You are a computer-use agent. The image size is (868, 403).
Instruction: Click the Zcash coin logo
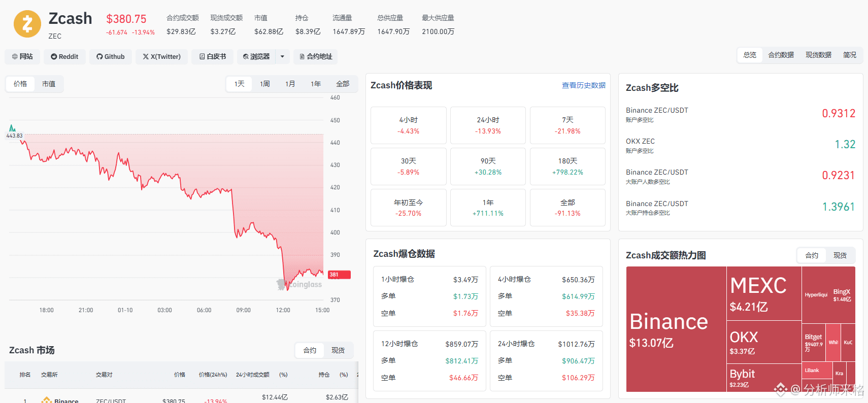point(27,24)
